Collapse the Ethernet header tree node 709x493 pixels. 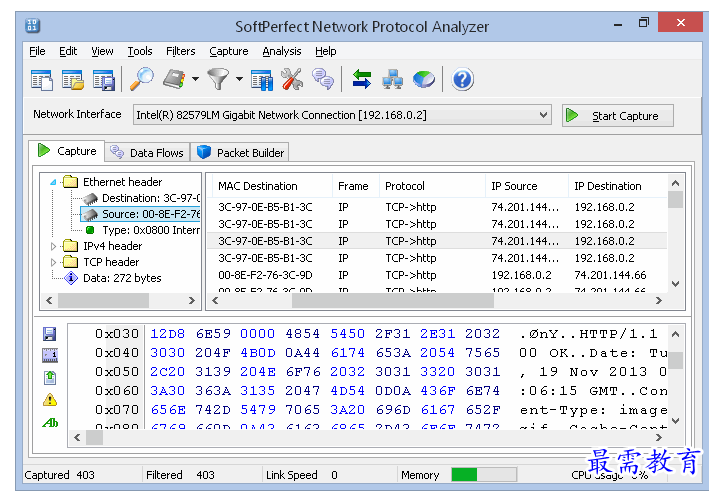[53, 182]
